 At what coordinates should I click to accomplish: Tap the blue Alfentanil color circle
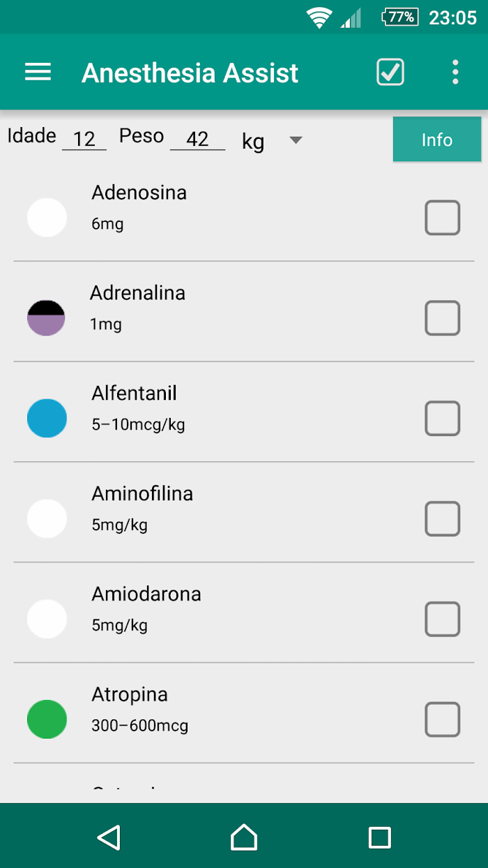pos(47,419)
